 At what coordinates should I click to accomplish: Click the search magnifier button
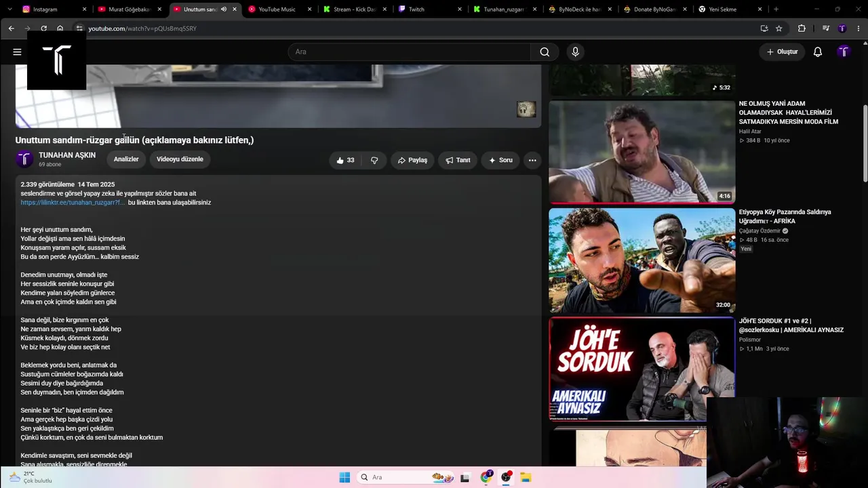[545, 52]
